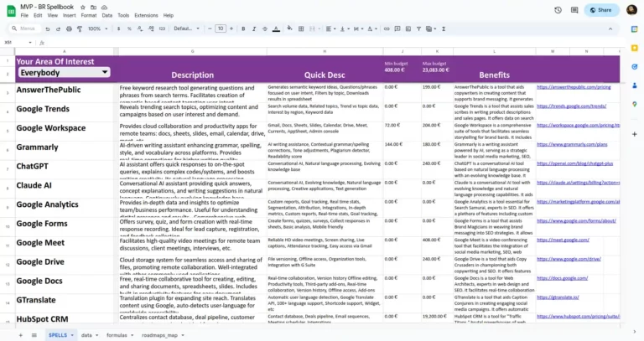This screenshot has height=341, width=644.
Task: Switch to the formulas sheet tab
Action: (120, 335)
